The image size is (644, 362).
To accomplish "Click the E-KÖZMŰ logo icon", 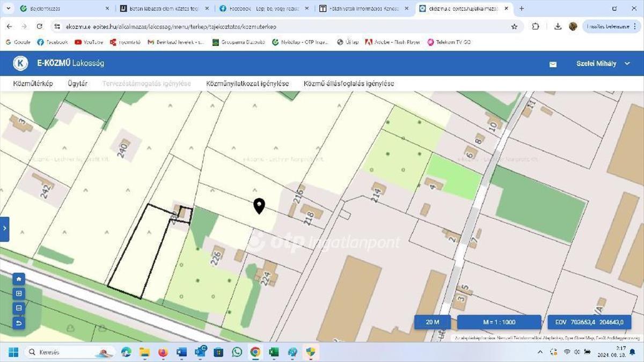I will point(20,63).
